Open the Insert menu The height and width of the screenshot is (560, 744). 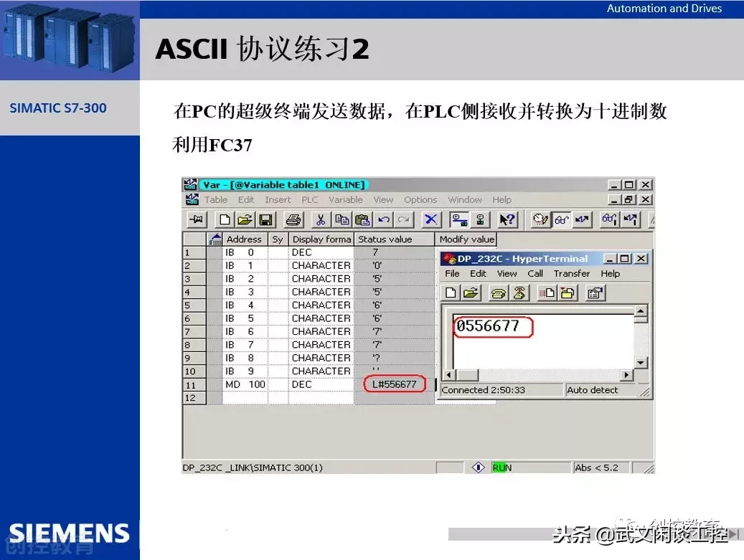pyautogui.click(x=278, y=199)
